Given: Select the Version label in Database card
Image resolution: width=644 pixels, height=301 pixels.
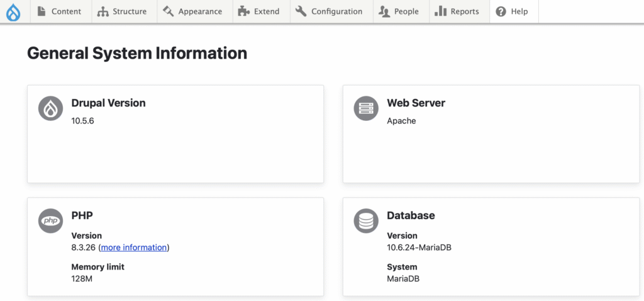Looking at the screenshot, I should (402, 236).
